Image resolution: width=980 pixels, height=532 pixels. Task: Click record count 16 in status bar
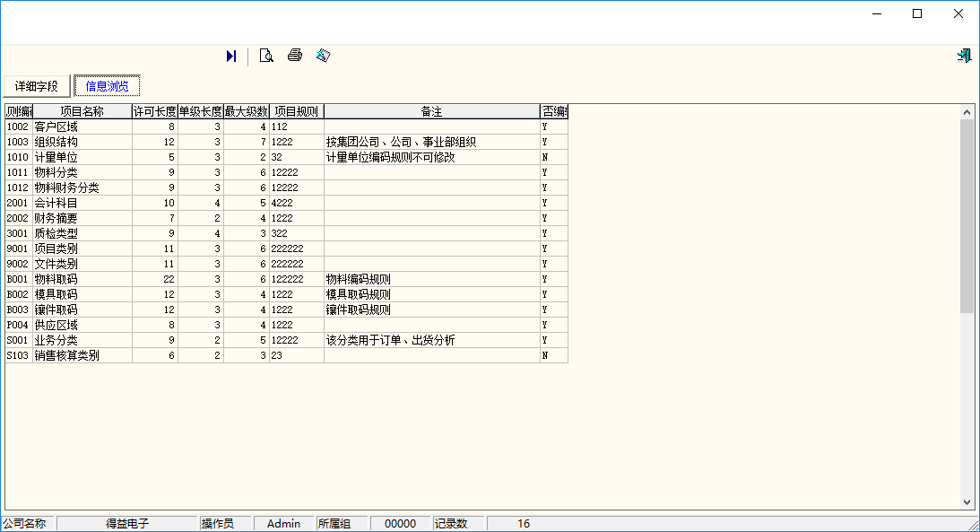coord(524,524)
